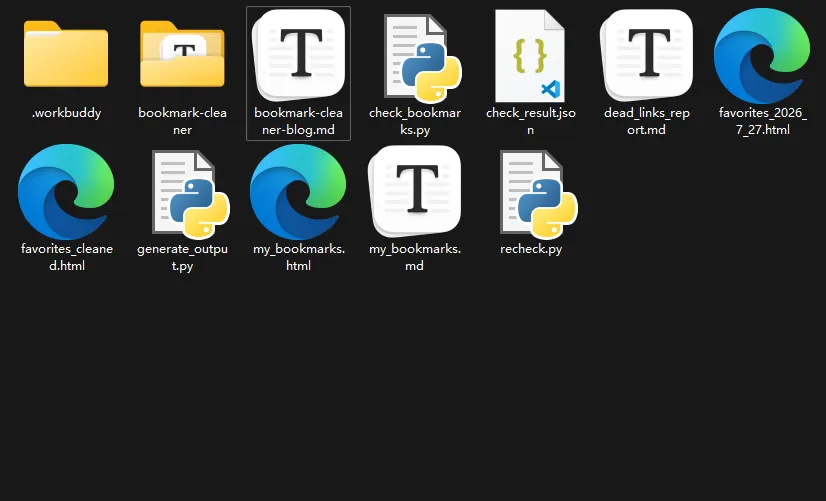Click the bookmark-cleaner-blog.md Typora icon
The image size is (826, 501).
(x=299, y=55)
